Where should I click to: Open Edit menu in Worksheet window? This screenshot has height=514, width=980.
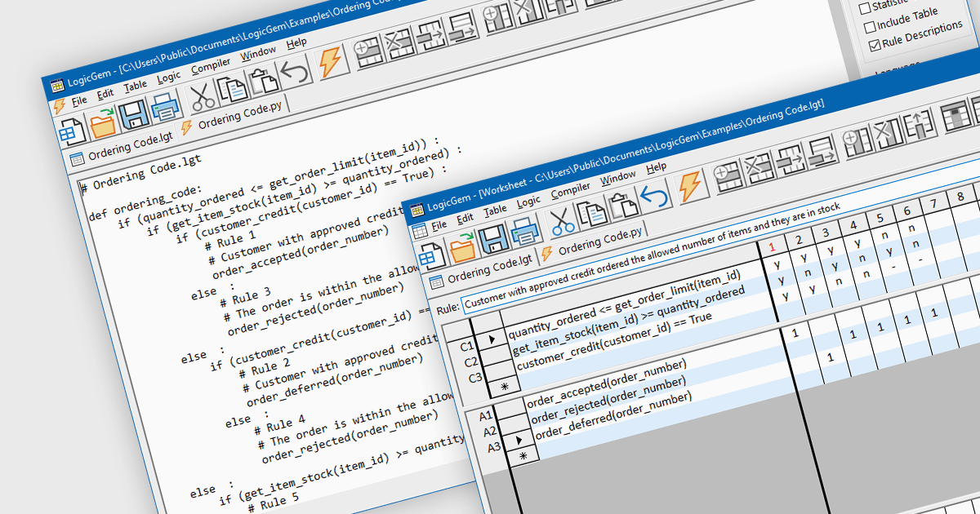coord(465,218)
